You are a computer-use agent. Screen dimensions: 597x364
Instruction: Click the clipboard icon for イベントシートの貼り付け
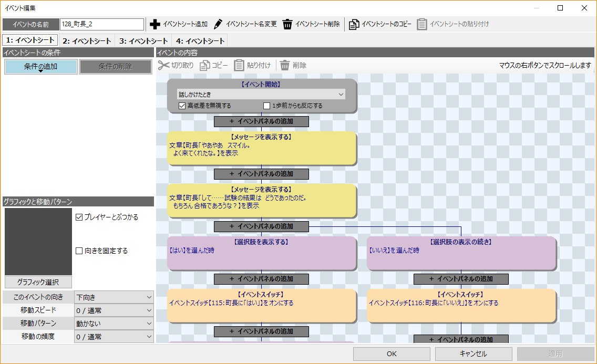click(x=422, y=24)
